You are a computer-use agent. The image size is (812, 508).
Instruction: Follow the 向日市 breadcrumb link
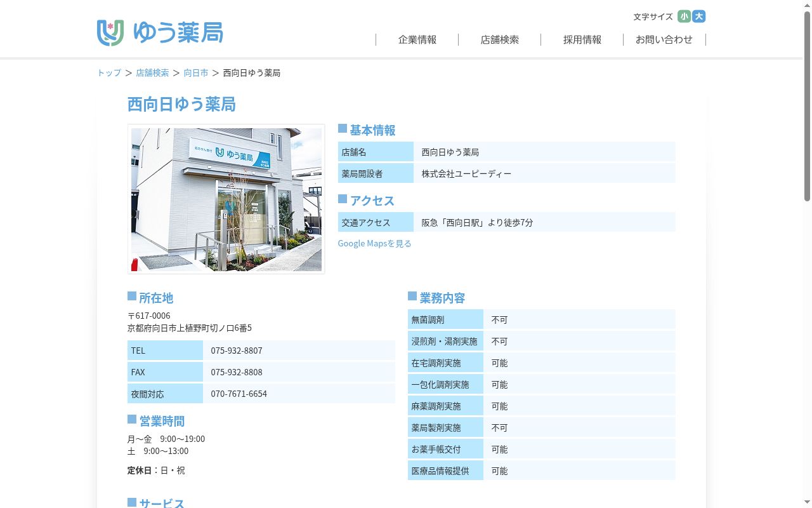click(196, 73)
